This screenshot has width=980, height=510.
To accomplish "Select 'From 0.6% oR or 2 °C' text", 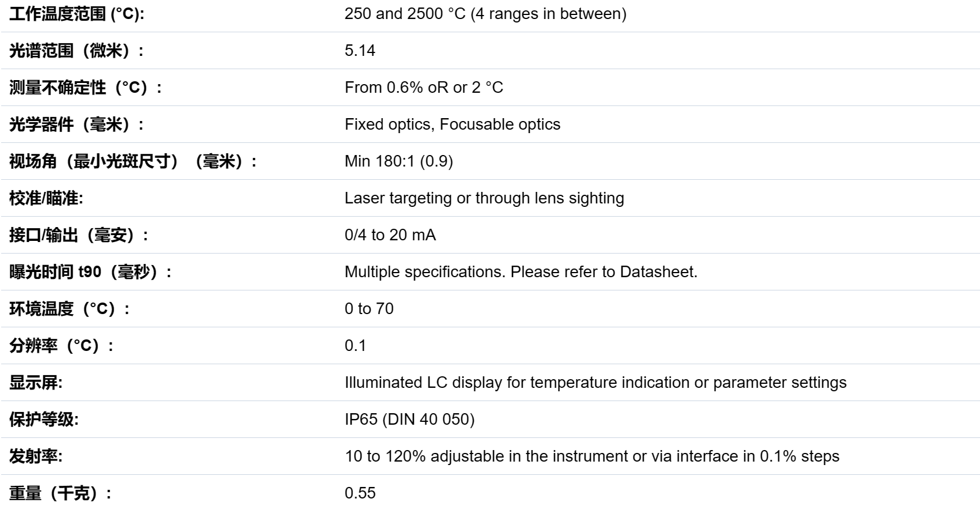I will 424,88.
